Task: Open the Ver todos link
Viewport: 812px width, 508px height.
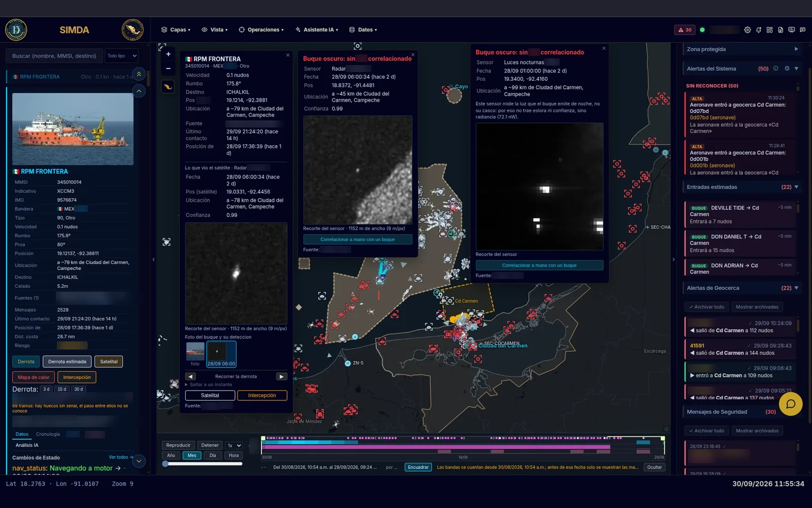Action: [121, 457]
